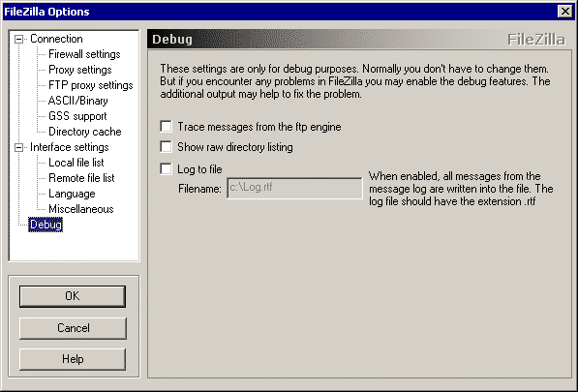
Task: Select the Debug tree item
Action: click(x=46, y=225)
